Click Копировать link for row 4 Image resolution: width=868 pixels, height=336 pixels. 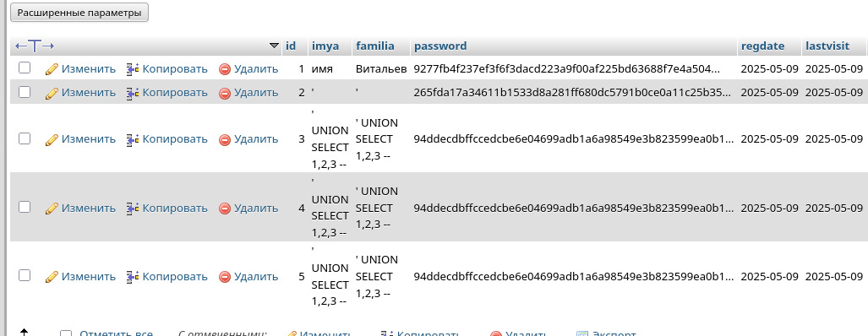(x=175, y=209)
